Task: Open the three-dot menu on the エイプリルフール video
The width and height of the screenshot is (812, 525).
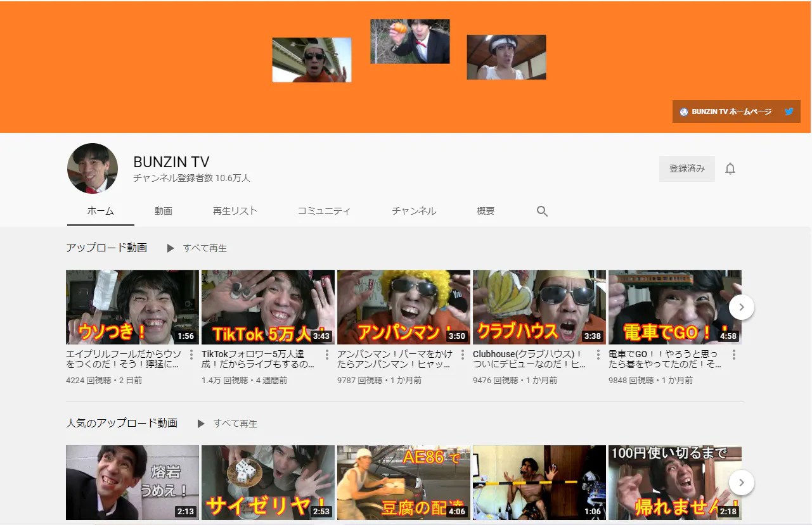Action: 191,355
